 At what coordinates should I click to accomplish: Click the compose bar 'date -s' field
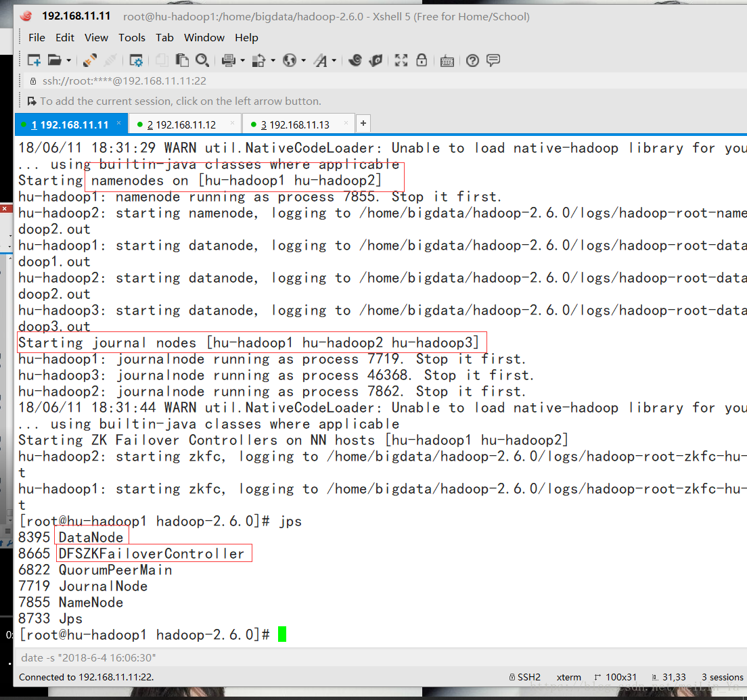click(x=381, y=657)
